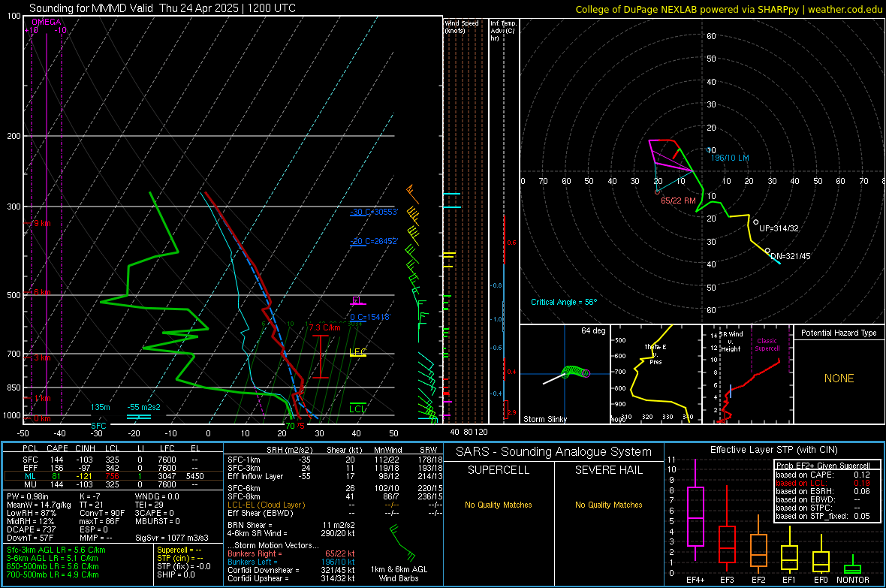Viewport: 886px width, 588px height.
Task: Click the 'SEVERE HAIL' column heading
Action: pos(608,470)
